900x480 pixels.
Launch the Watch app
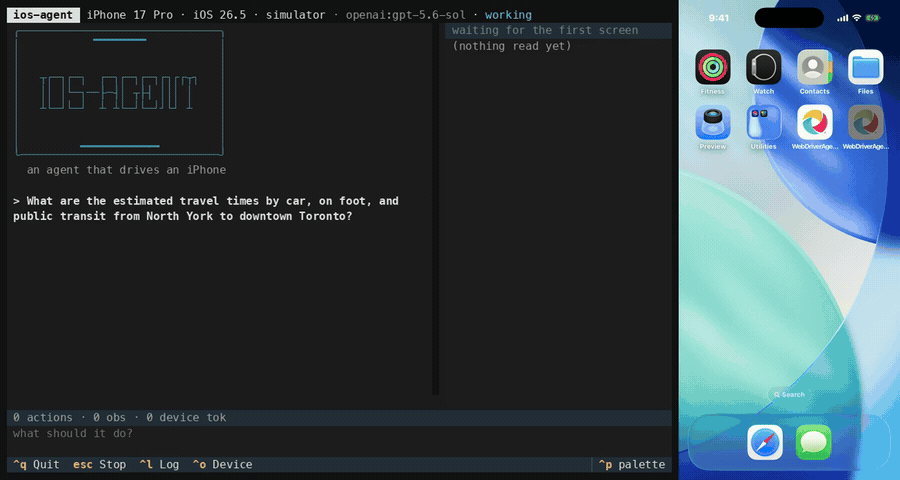pyautogui.click(x=763, y=67)
